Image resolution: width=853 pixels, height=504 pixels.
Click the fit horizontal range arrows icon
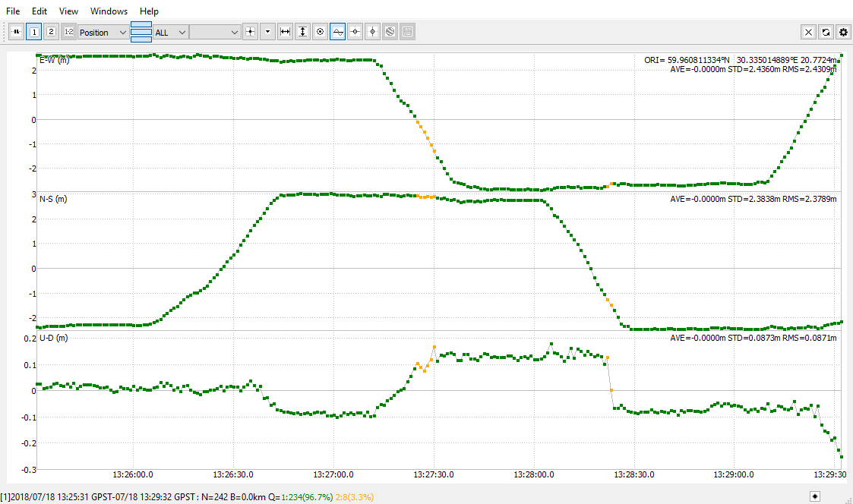pos(285,32)
